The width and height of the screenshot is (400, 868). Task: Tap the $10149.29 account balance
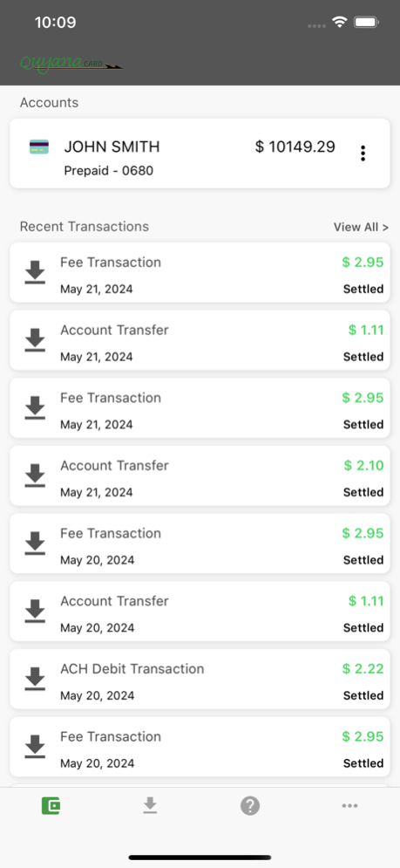[295, 147]
